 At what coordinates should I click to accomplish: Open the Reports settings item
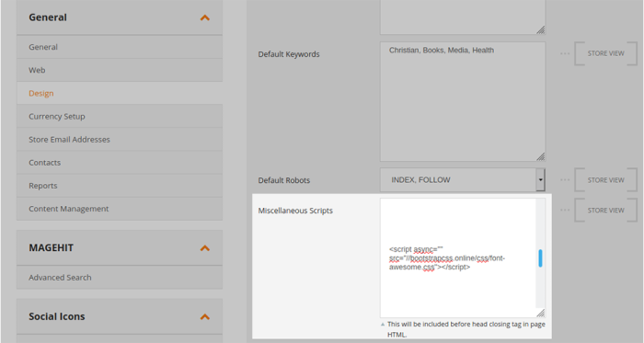coord(120,186)
